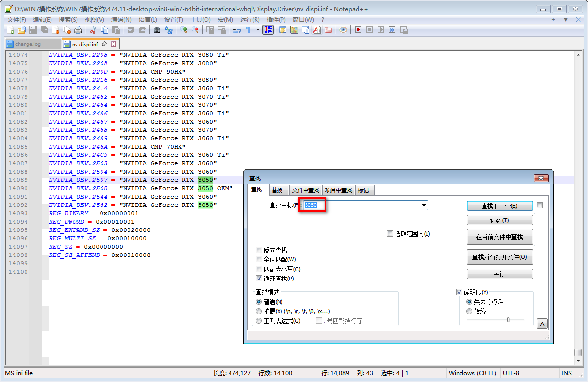588x382 pixels.
Task: Print the document using the printer icon
Action: click(x=78, y=30)
